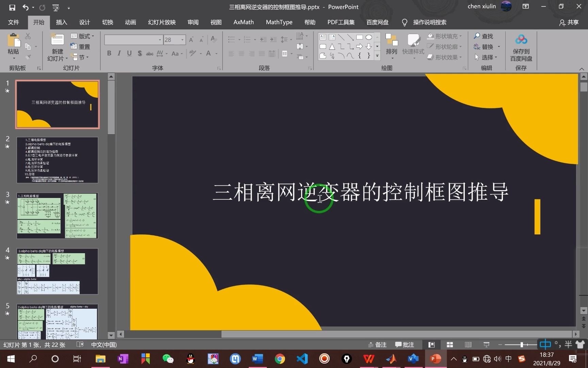
Task: Open the Arrange (排列) menu
Action: point(392,46)
